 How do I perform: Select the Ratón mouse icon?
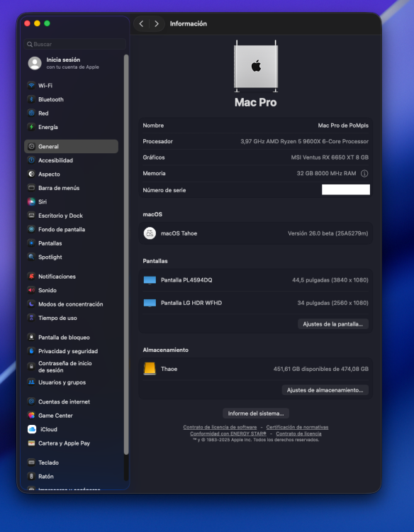[31, 477]
